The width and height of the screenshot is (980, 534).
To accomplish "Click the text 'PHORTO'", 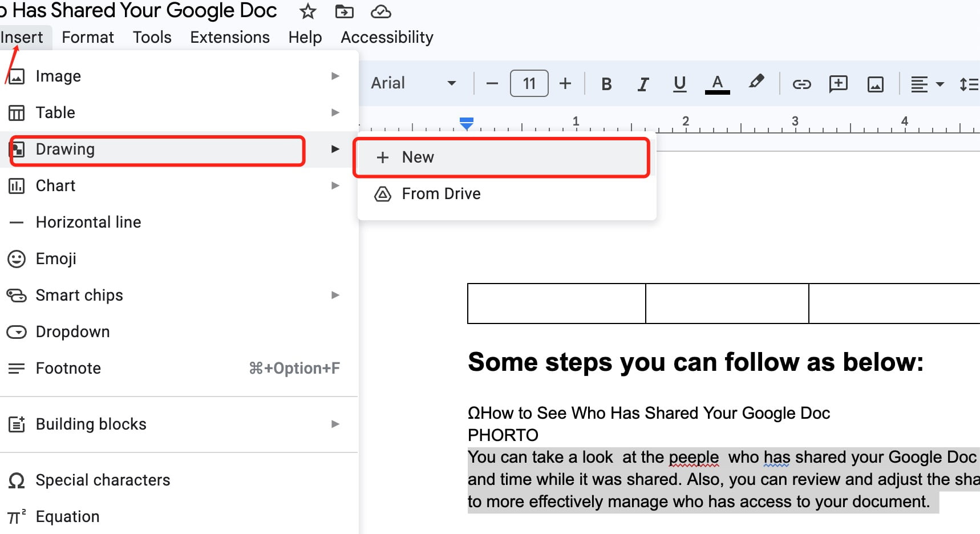I will [503, 435].
